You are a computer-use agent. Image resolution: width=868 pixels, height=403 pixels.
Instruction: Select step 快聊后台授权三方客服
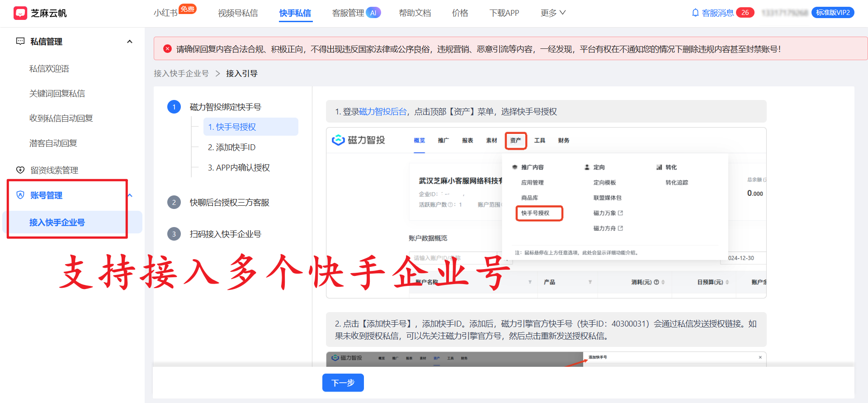click(230, 203)
